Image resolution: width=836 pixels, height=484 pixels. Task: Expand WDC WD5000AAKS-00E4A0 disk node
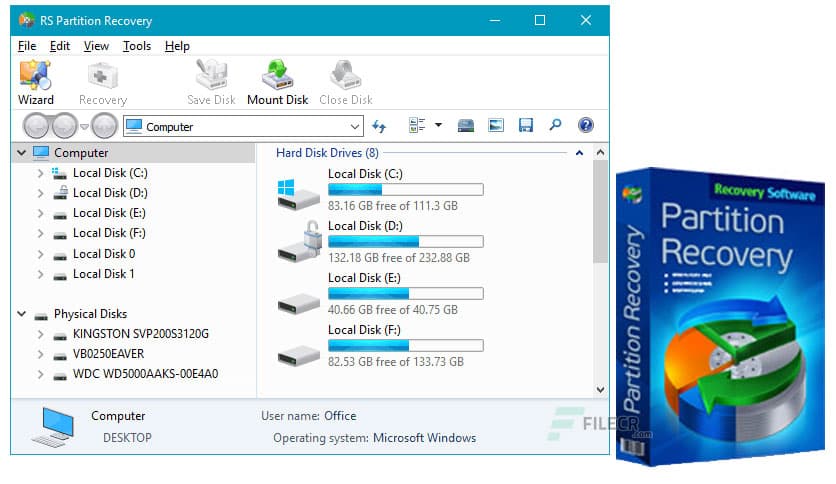pos(41,374)
